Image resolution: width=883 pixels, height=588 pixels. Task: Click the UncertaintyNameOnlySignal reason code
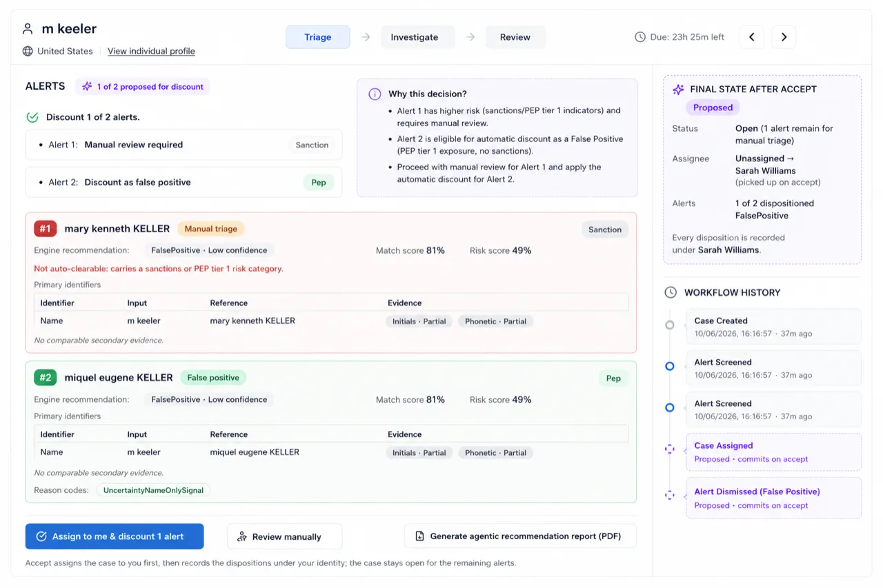point(154,490)
